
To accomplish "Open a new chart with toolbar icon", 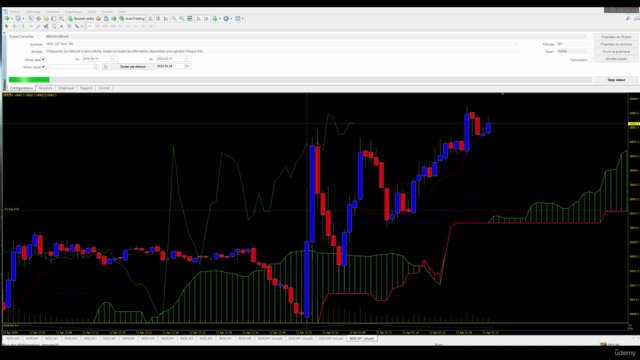I will point(7,19).
